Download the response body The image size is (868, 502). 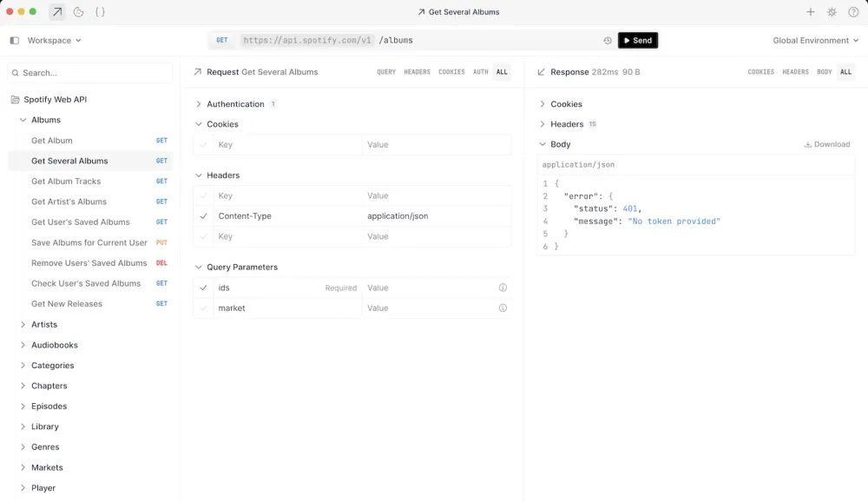click(826, 144)
